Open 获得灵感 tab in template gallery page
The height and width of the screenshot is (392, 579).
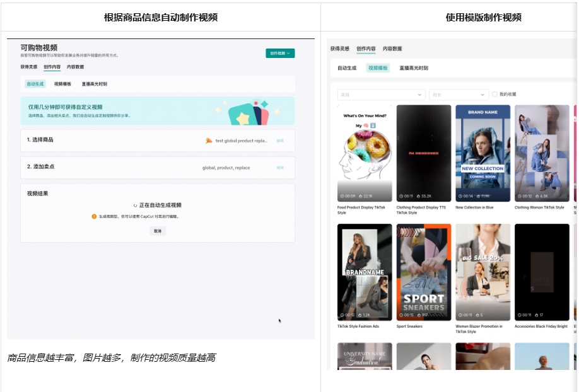click(340, 49)
